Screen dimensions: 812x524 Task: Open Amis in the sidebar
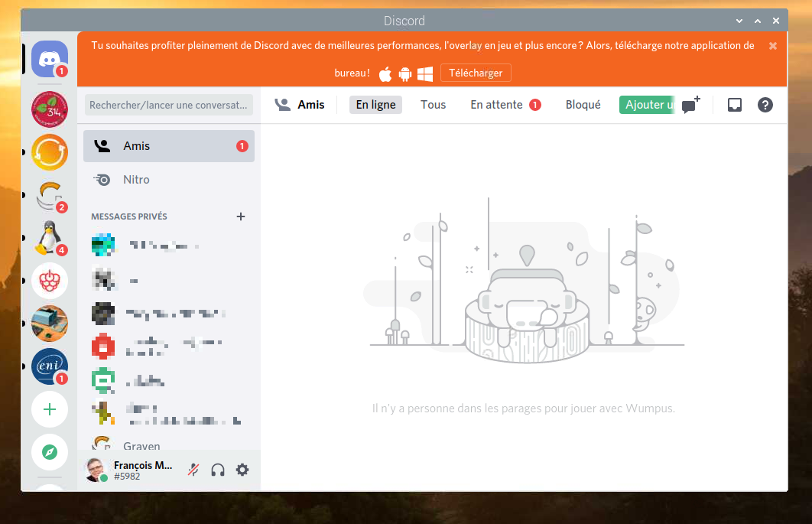coord(169,146)
